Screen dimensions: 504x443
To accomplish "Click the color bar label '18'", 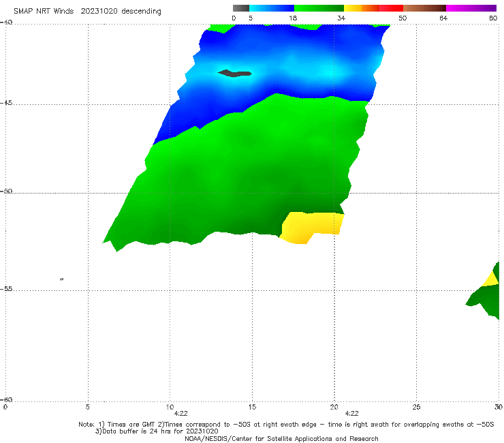I will pyautogui.click(x=293, y=18).
